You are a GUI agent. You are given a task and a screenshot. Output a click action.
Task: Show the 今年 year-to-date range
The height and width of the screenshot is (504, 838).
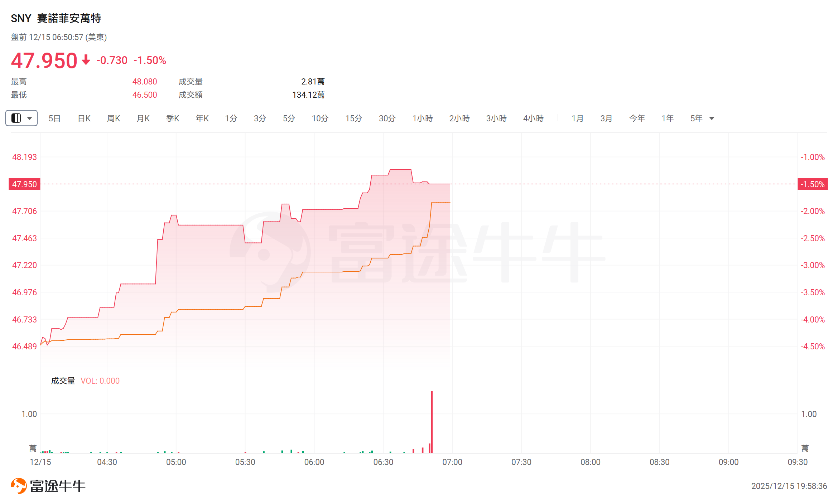637,118
